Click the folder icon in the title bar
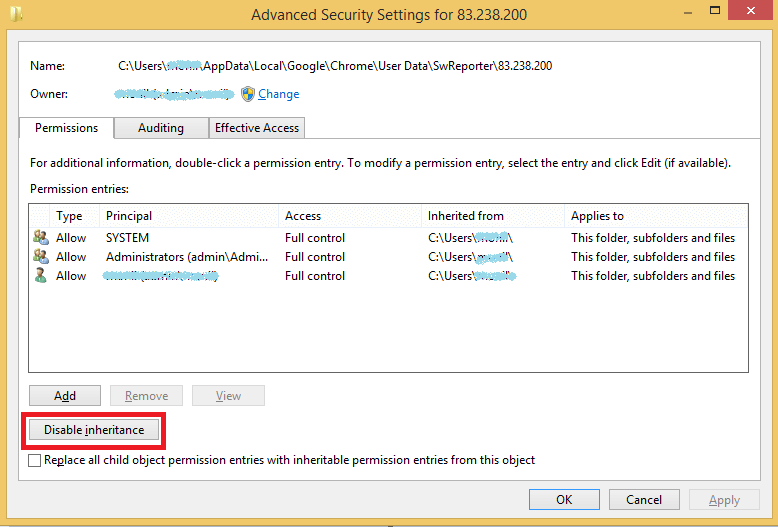This screenshot has height=527, width=778. tap(16, 14)
